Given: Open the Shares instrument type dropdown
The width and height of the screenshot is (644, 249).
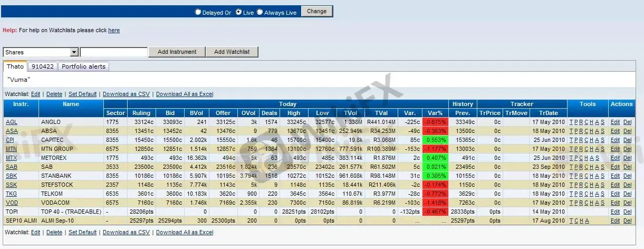Looking at the screenshot, I should [x=41, y=52].
